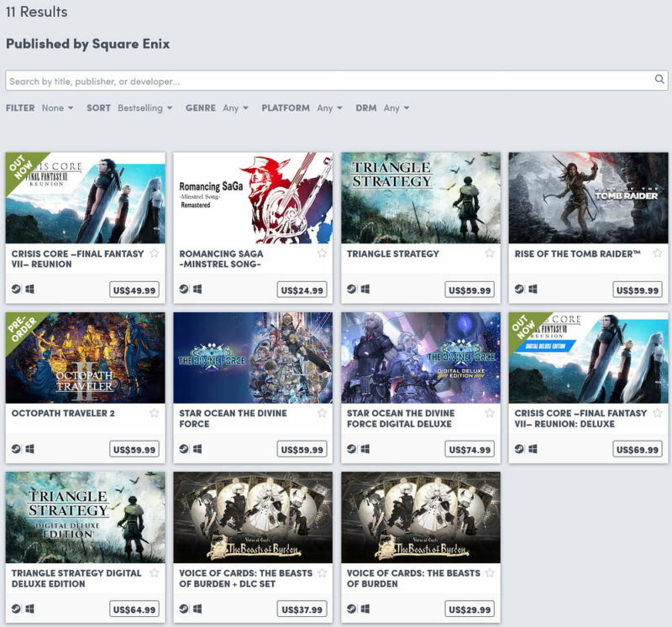Viewport: 672px width, 627px height.
Task: Click Windows icon on Rise of the Tomb Raider card
Action: click(x=533, y=289)
